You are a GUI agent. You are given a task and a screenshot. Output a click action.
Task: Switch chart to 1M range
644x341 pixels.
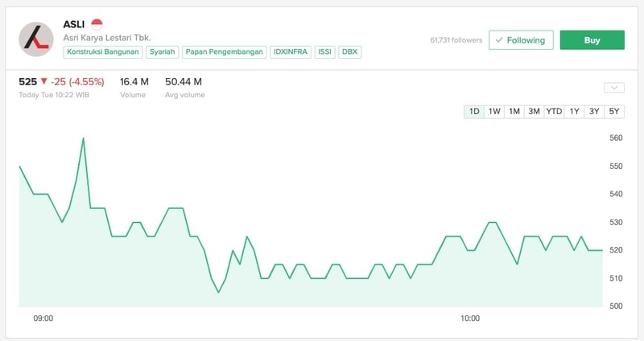click(x=514, y=112)
